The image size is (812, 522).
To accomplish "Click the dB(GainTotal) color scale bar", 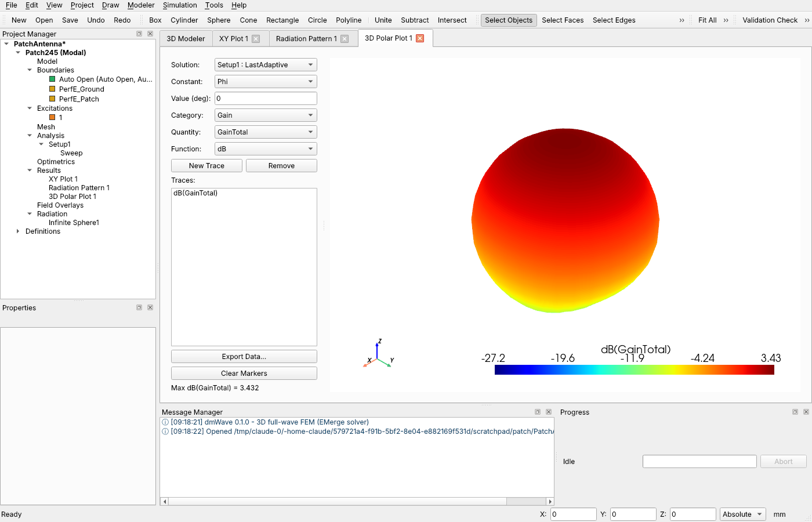I will click(634, 369).
